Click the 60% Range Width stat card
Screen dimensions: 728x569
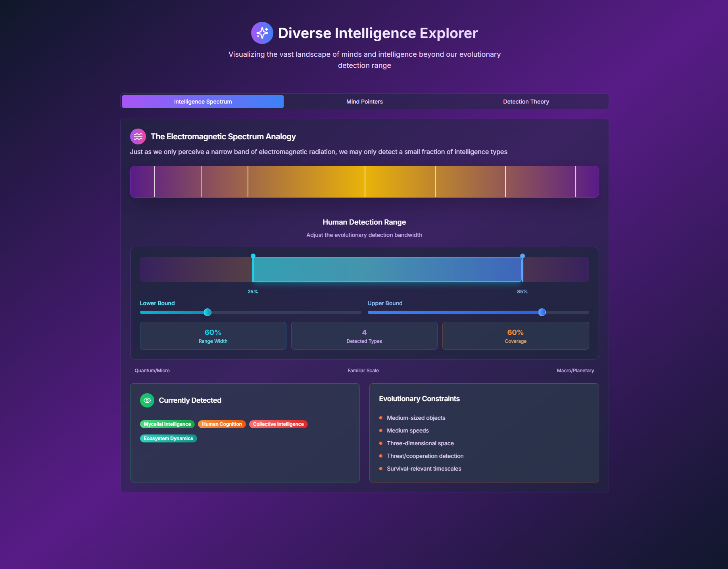pyautogui.click(x=213, y=336)
